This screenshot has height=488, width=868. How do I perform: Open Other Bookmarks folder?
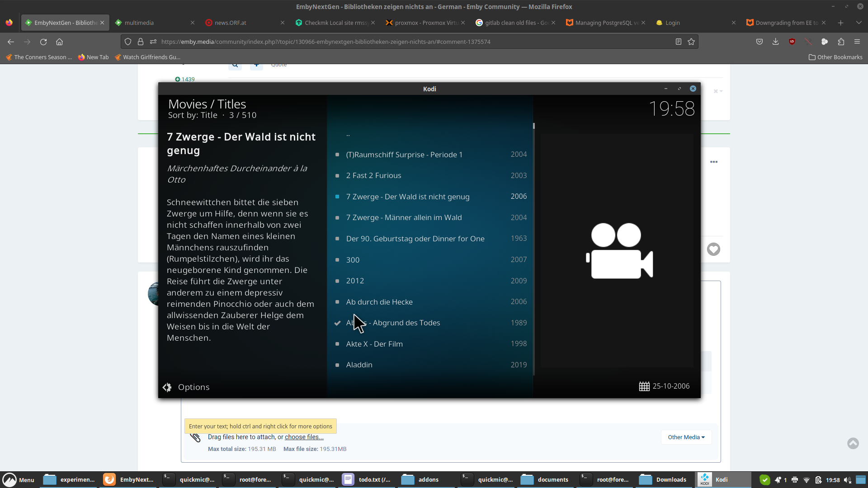835,57
